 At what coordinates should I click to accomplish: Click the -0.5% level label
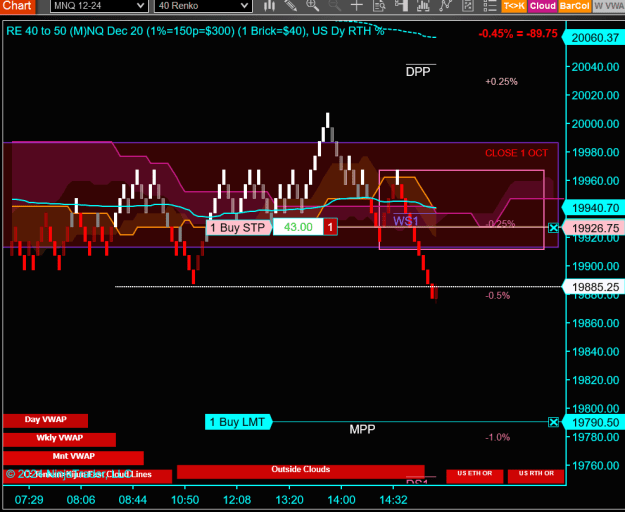coord(497,296)
